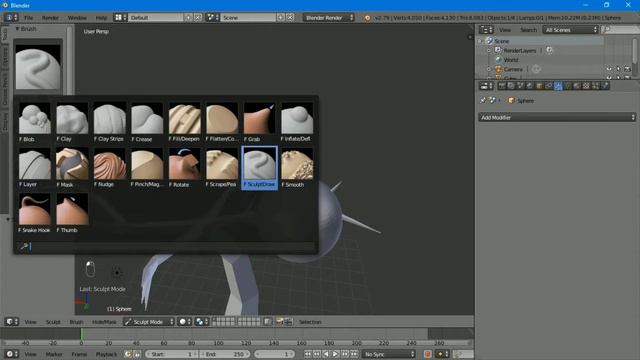The image size is (640, 360).
Task: Open outliner View menu
Action: (505, 30)
